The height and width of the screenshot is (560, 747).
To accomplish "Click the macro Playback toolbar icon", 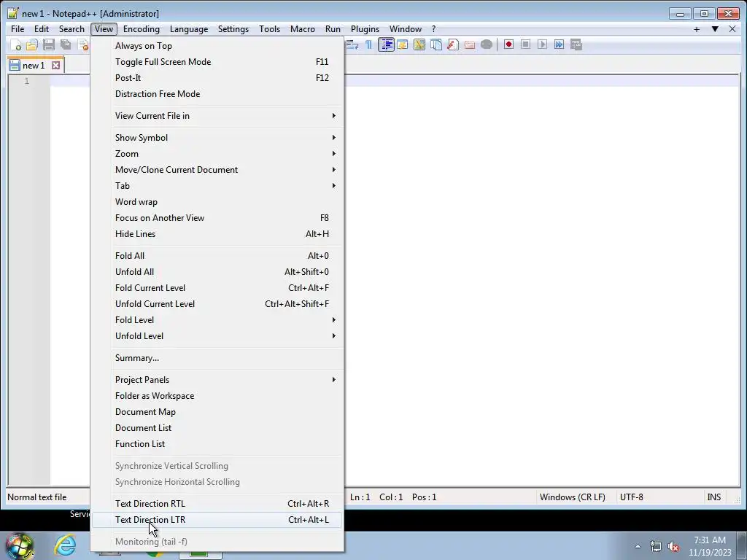I will click(x=542, y=44).
